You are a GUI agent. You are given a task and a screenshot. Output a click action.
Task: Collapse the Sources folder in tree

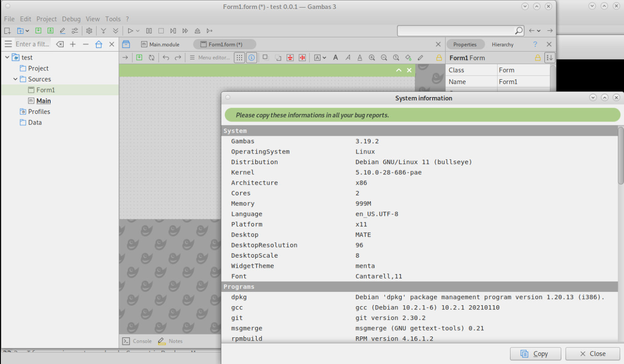pos(16,79)
